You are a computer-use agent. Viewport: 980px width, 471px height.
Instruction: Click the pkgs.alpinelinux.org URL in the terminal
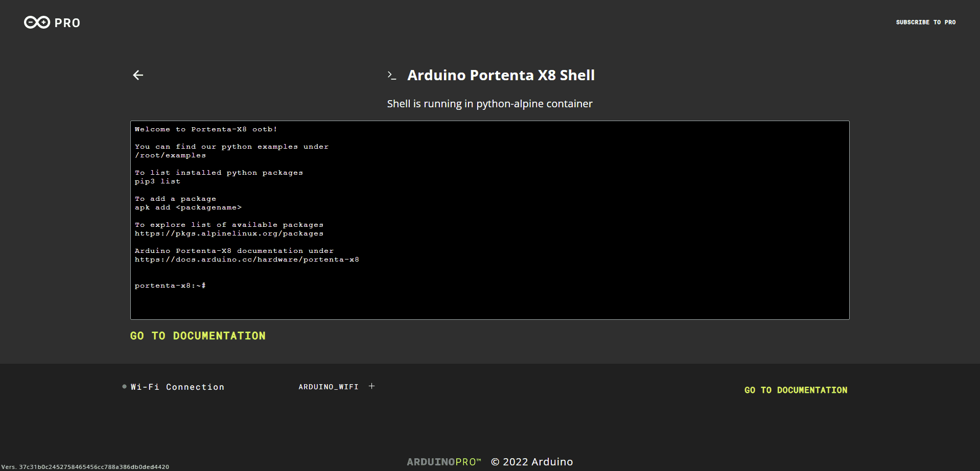229,233
